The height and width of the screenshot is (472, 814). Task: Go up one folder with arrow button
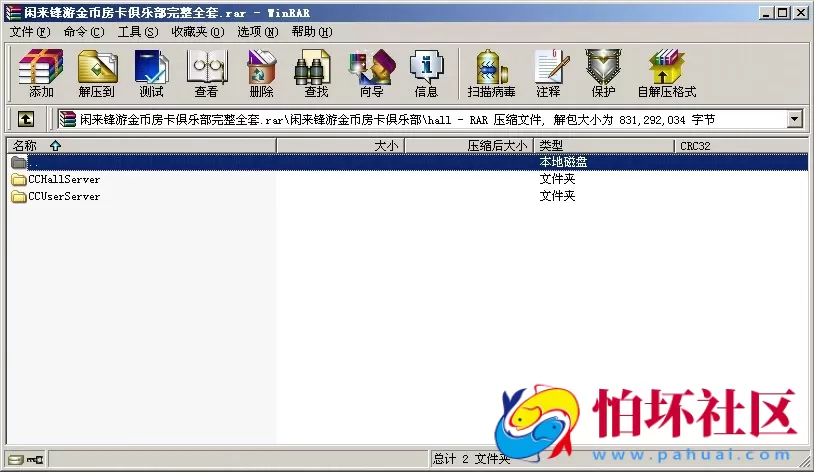point(26,119)
